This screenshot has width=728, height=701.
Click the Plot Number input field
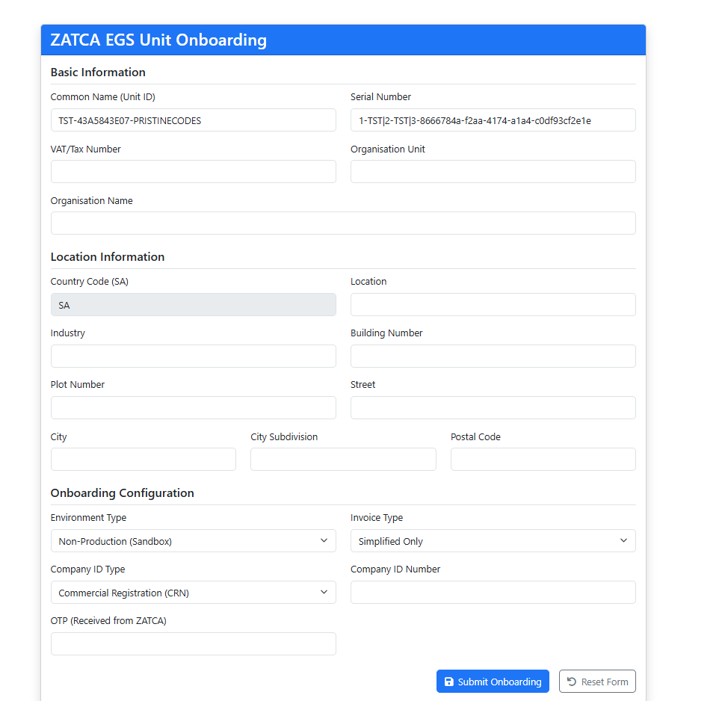point(193,407)
